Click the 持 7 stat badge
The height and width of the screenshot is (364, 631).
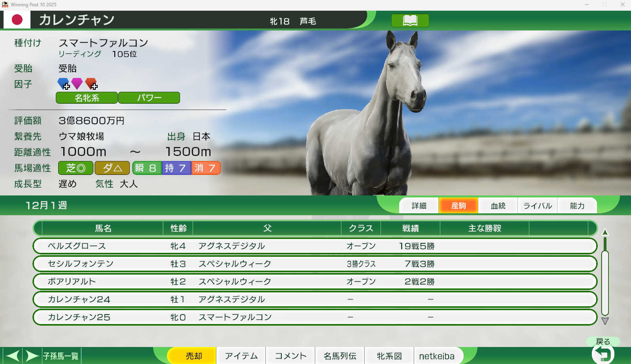pyautogui.click(x=176, y=168)
